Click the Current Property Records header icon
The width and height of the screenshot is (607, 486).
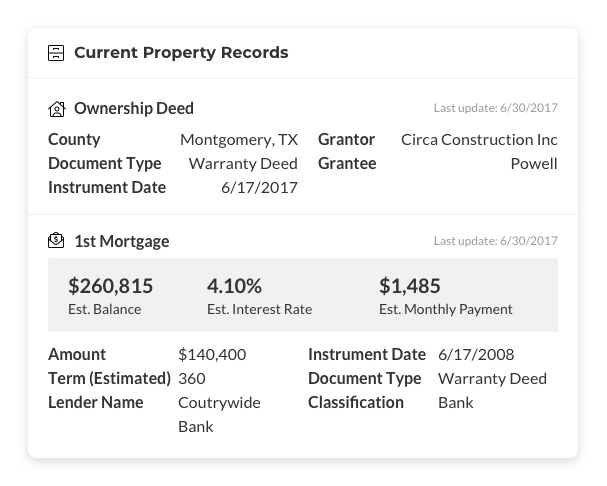(x=56, y=53)
